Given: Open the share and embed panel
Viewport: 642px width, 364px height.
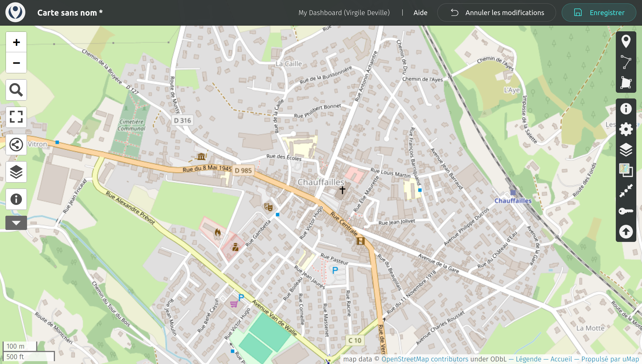Looking at the screenshot, I should pyautogui.click(x=16, y=145).
